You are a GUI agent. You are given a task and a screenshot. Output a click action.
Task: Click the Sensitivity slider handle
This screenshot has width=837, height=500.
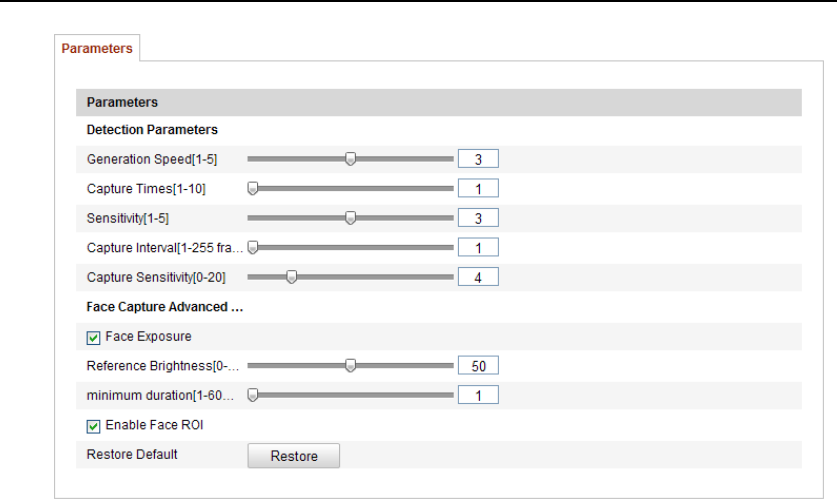[x=350, y=218]
